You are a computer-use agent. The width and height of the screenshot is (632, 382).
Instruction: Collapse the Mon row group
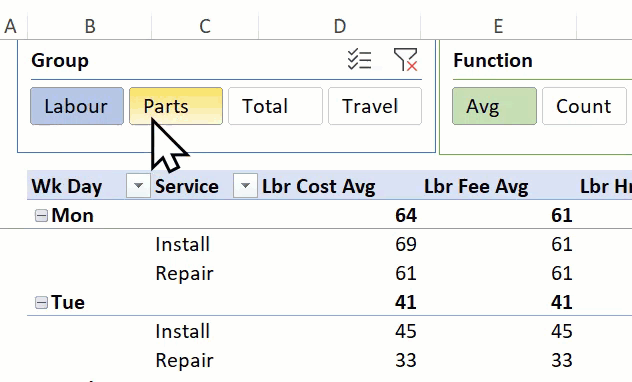click(x=41, y=216)
